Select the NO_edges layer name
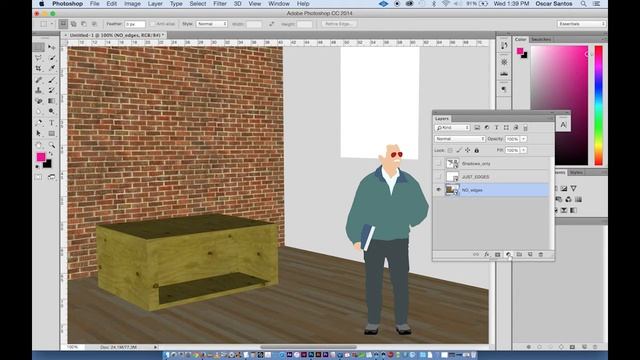 [472, 190]
